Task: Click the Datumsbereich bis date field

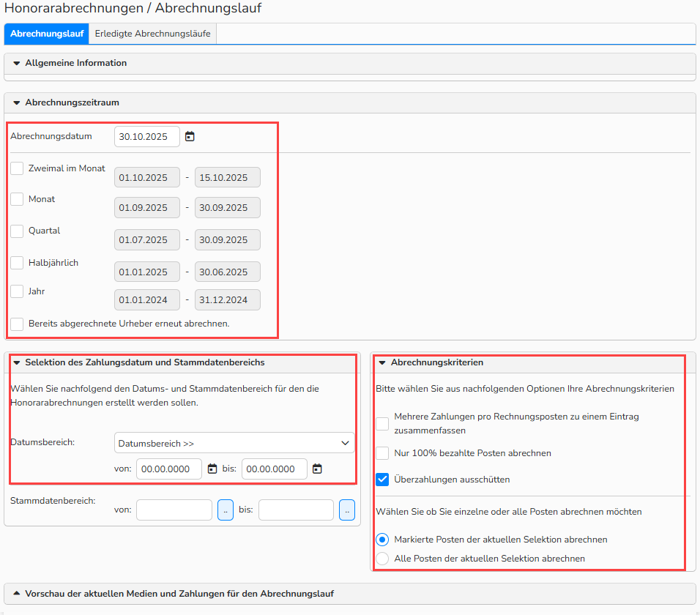Action: (x=274, y=469)
